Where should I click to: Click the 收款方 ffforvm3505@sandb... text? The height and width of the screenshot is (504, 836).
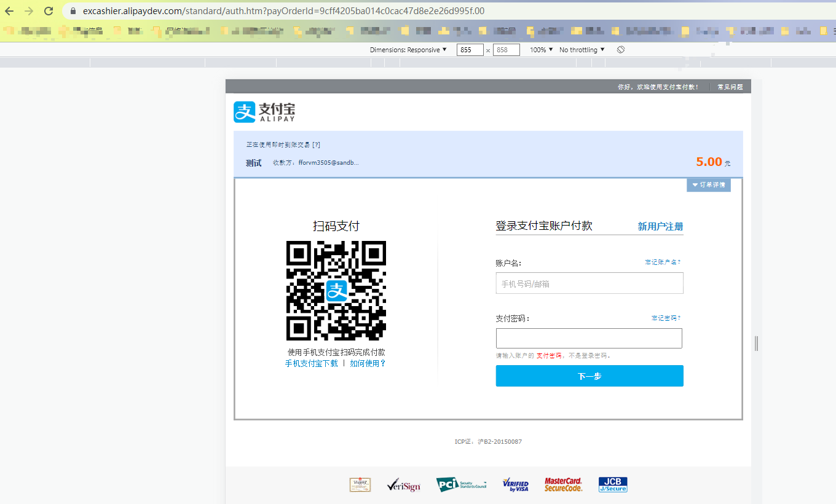(316, 163)
